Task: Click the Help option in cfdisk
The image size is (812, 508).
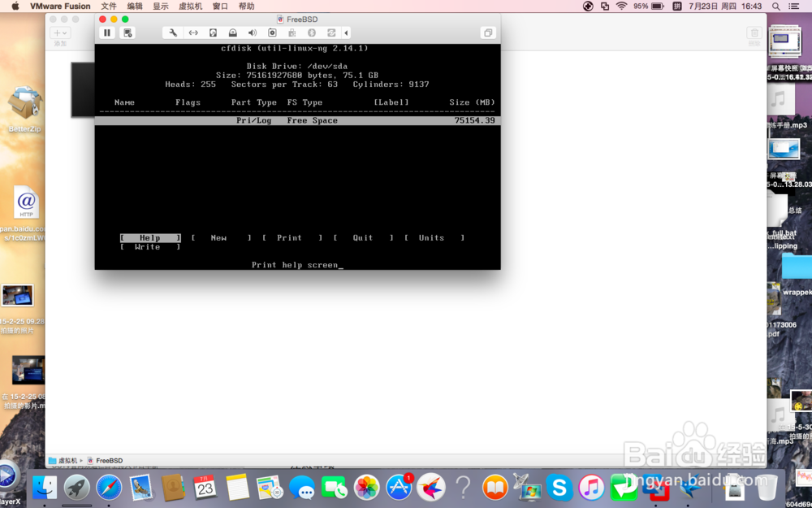Action: [150, 238]
